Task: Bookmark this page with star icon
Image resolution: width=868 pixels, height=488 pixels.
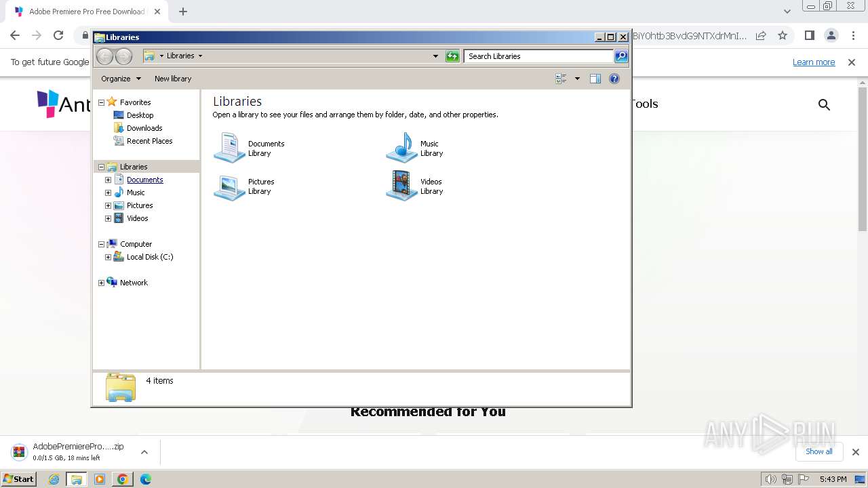Action: pyautogui.click(x=783, y=35)
